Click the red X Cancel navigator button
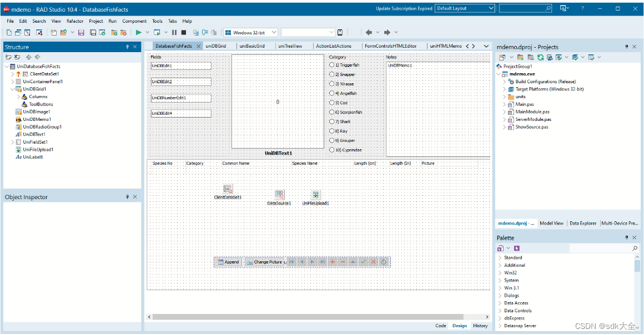 click(x=373, y=262)
